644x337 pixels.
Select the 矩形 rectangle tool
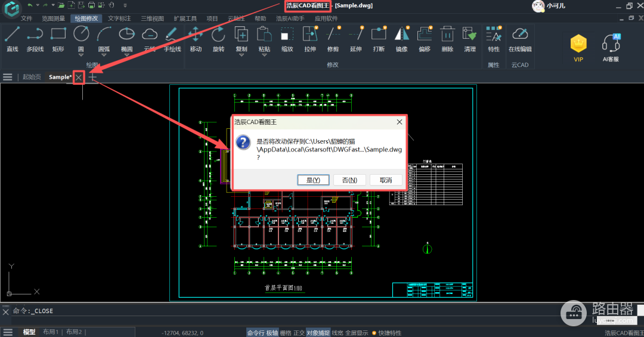pyautogui.click(x=58, y=39)
